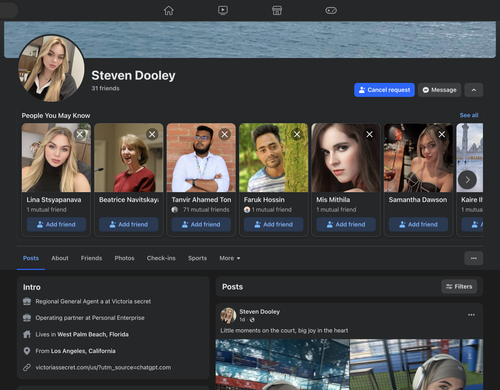Open profile options three-dot button
Image resolution: width=500 pixels, height=390 pixels.
pos(474,258)
